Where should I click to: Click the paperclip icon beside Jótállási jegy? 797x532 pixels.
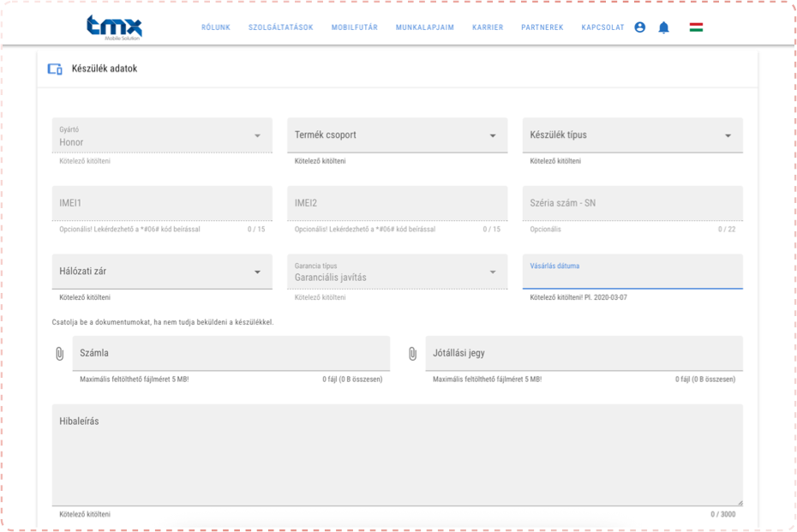(412, 353)
